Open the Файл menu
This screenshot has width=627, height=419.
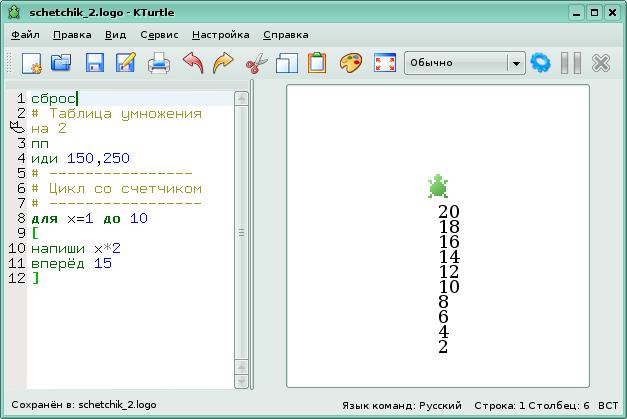[26, 34]
